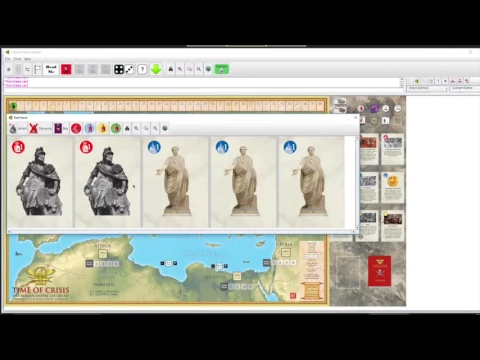Screen dimensions: 480x360
Task: Roll the three-pip white dice button
Action: (x=129, y=69)
